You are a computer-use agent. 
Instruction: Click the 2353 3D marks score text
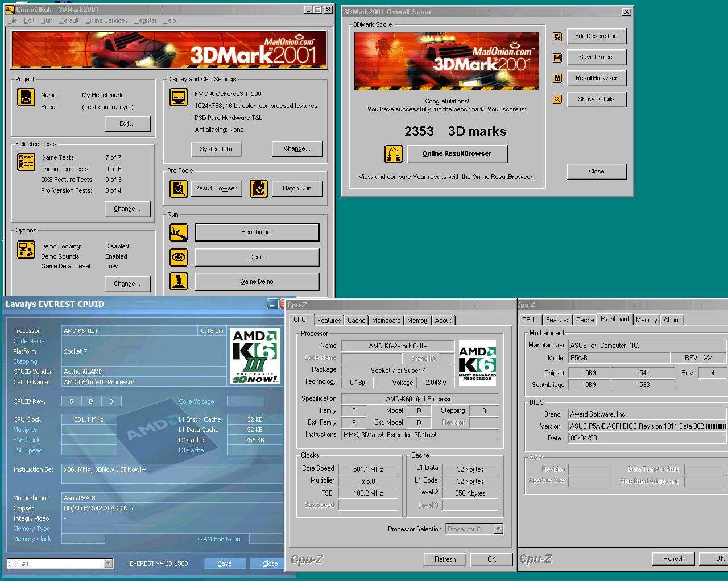[455, 131]
